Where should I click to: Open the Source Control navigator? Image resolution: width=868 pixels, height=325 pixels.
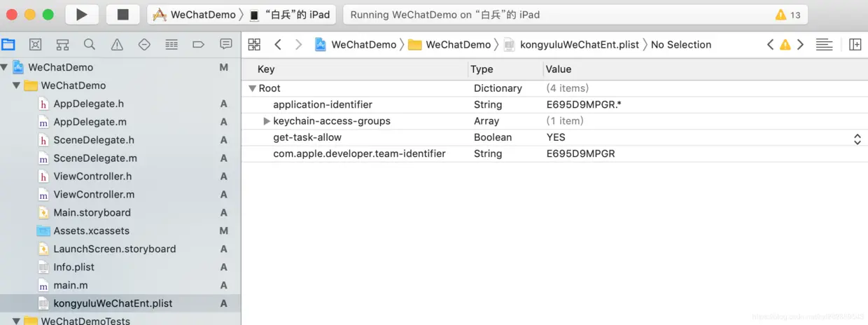click(36, 45)
